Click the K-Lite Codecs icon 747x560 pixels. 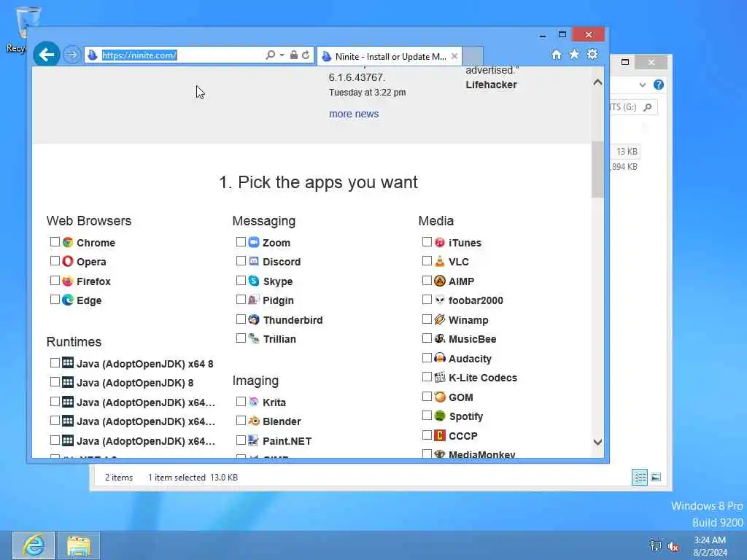(x=440, y=377)
